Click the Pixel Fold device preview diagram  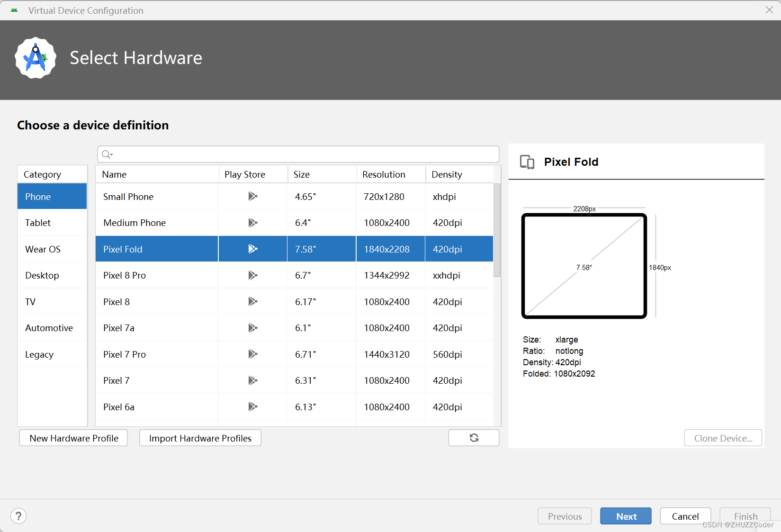pos(584,266)
